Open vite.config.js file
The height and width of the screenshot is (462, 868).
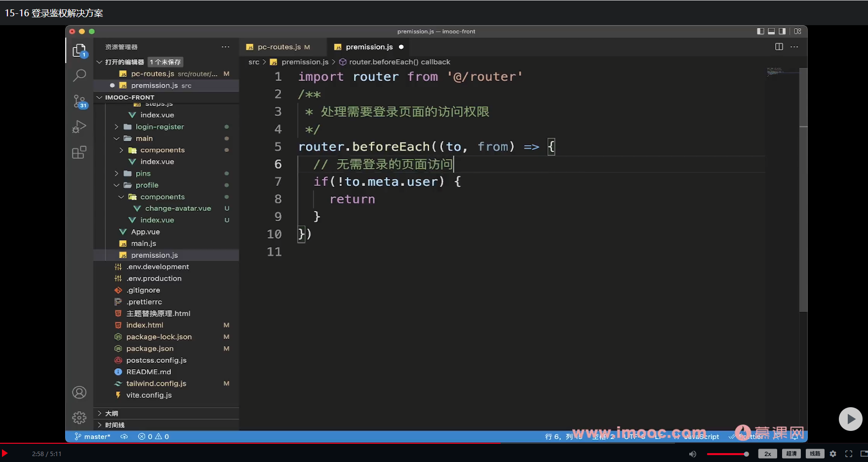tap(149, 395)
